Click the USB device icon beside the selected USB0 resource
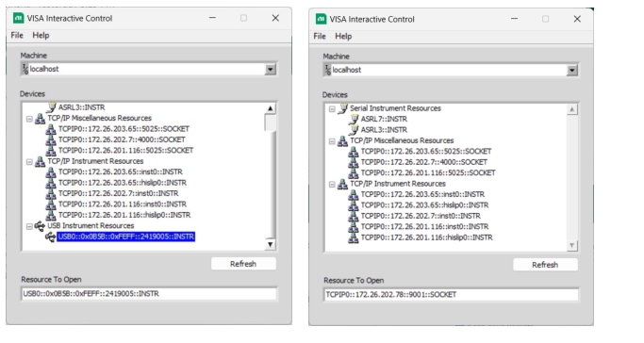 [50, 237]
